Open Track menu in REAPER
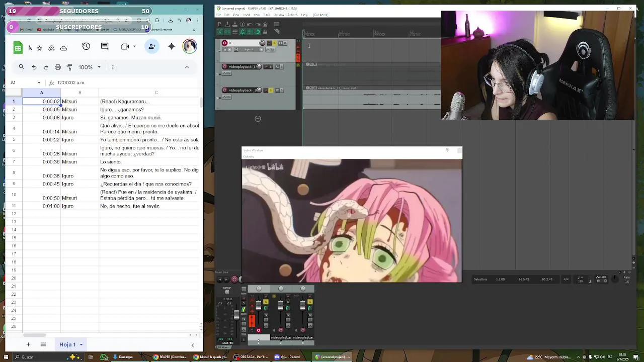This screenshot has height=362, width=644. coord(267,15)
